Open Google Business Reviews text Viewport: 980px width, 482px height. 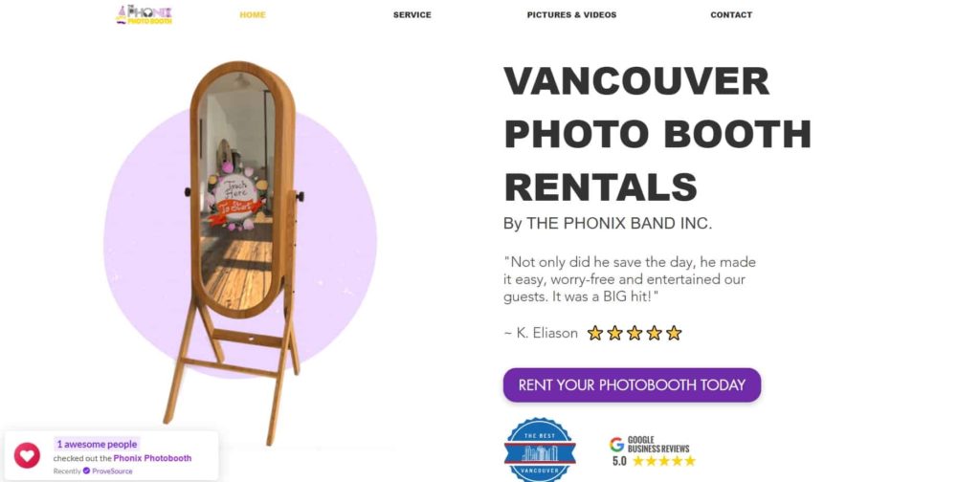pos(658,444)
